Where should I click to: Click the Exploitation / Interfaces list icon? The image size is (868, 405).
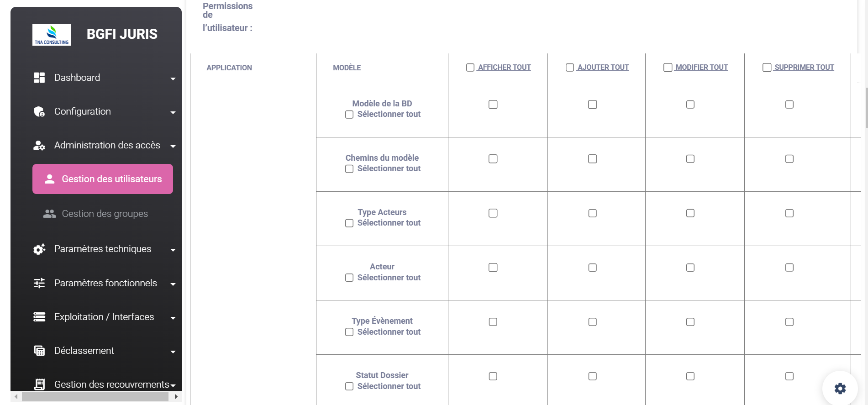tap(39, 317)
